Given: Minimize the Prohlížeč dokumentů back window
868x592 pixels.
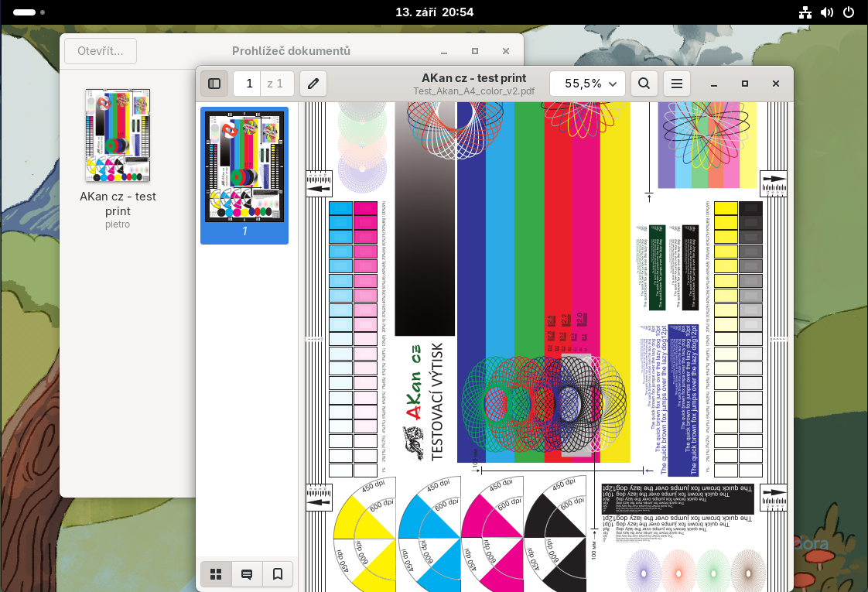Looking at the screenshot, I should click(x=444, y=51).
